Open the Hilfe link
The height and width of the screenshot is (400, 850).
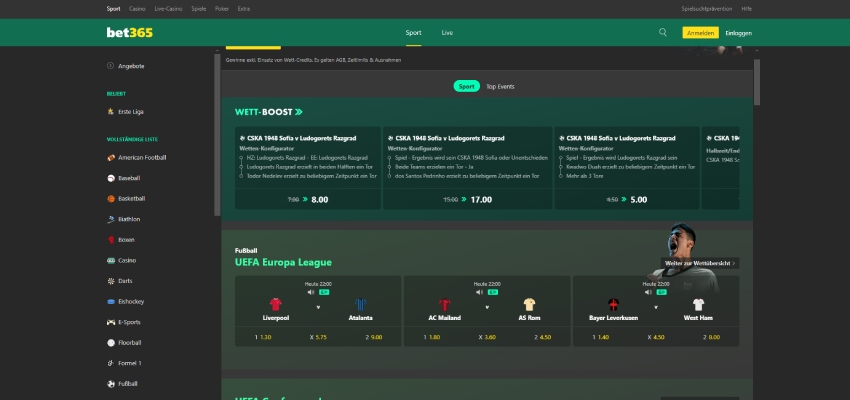[x=746, y=9]
